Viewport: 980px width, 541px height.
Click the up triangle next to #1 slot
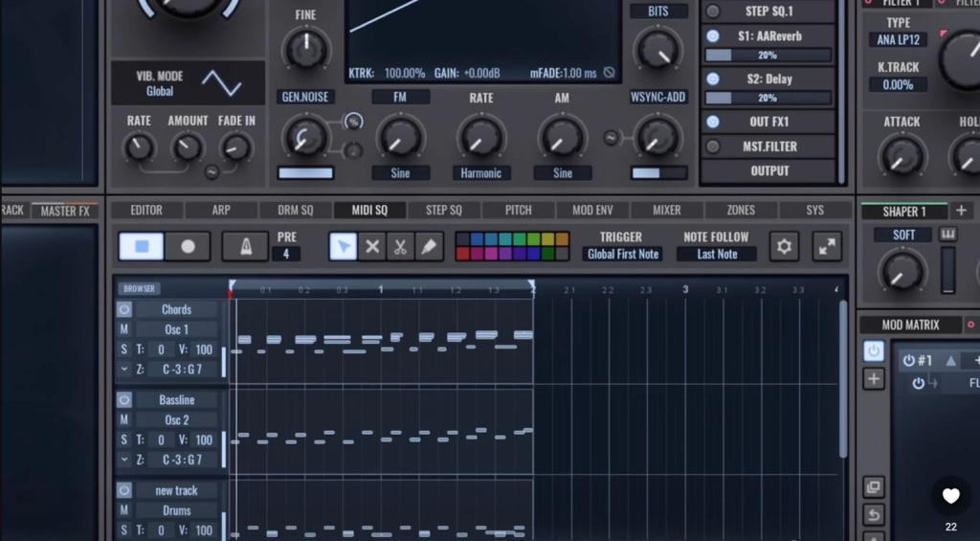click(x=950, y=360)
